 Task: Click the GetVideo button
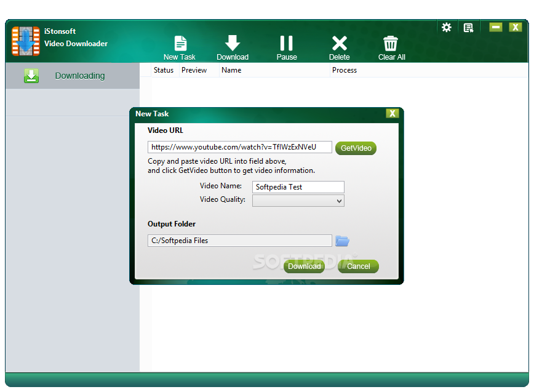(x=356, y=148)
